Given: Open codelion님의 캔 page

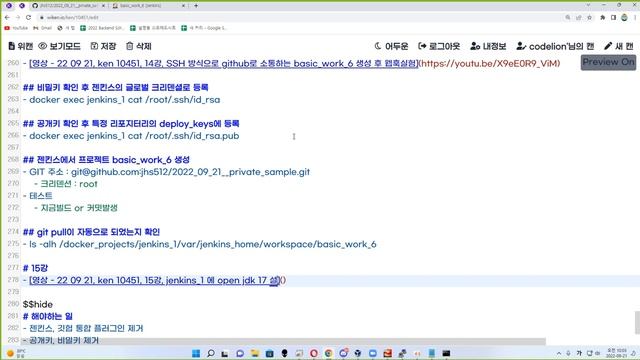Looking at the screenshot, I should (x=555, y=46).
